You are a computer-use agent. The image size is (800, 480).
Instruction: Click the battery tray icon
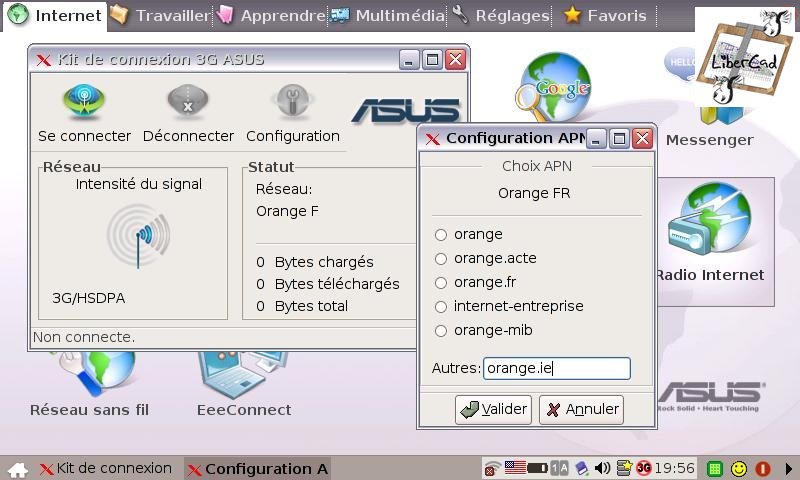[x=537, y=468]
